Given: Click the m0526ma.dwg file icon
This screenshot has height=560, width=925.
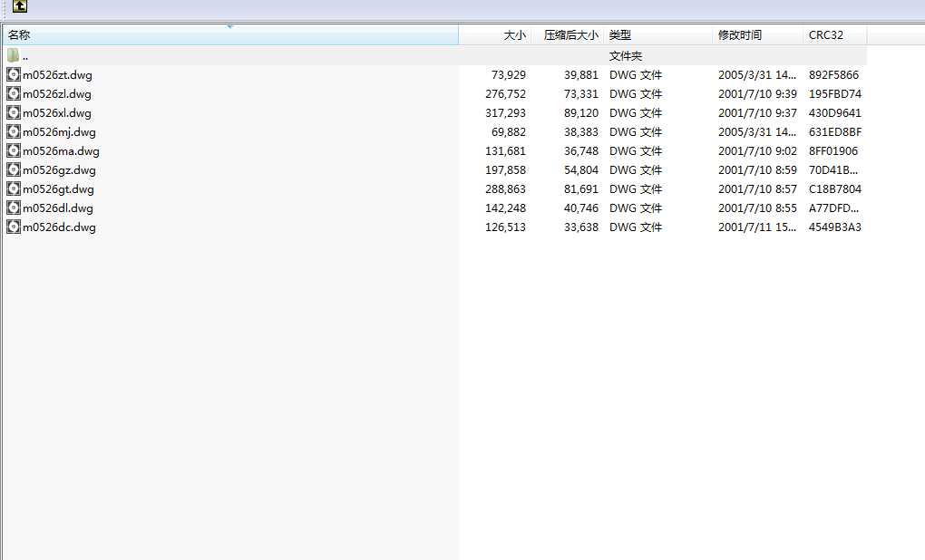Looking at the screenshot, I should pyautogui.click(x=13, y=151).
